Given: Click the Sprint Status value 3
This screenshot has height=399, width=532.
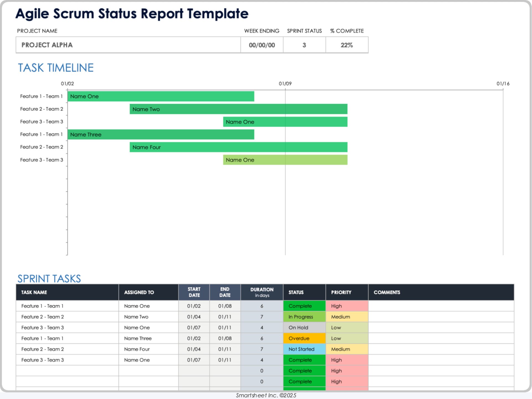Looking at the screenshot, I should [304, 45].
